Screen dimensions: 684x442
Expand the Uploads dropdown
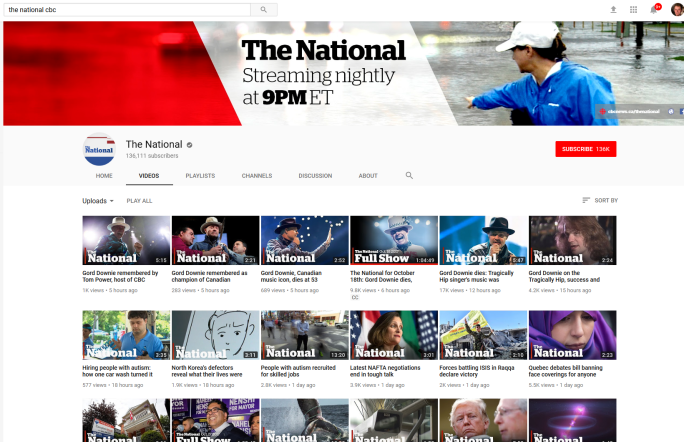pos(98,201)
